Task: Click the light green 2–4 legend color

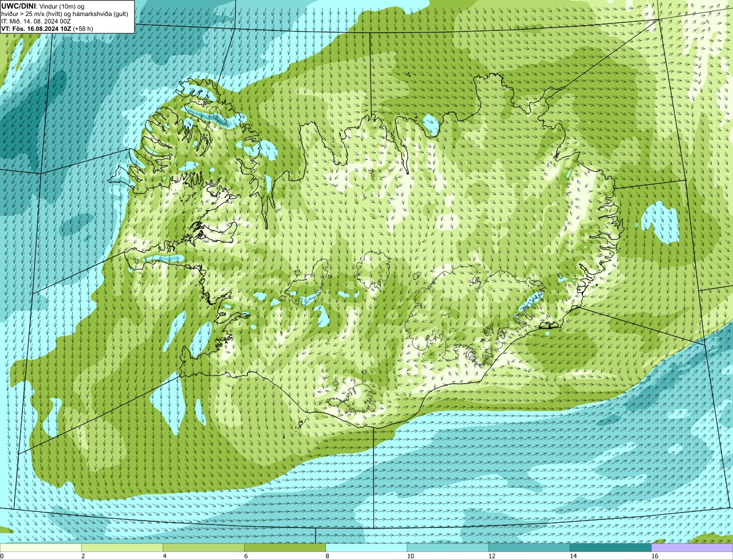Action: coord(122,548)
